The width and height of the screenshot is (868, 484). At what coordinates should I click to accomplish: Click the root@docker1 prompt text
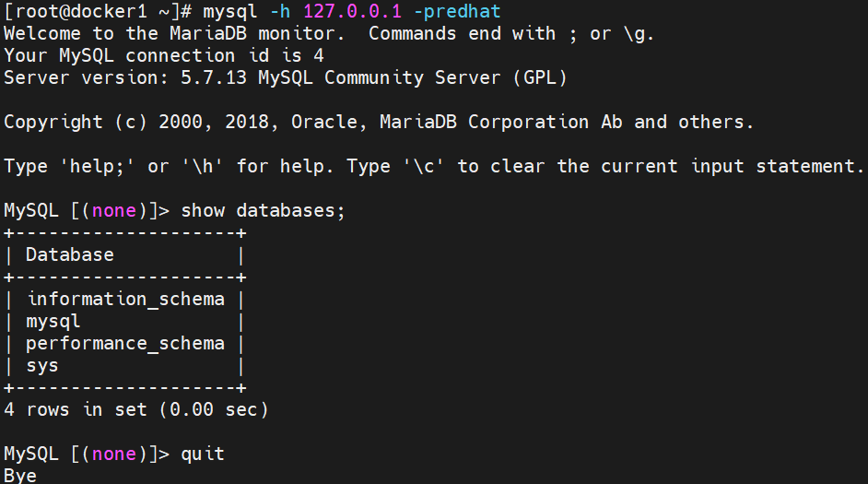pyautogui.click(x=76, y=12)
